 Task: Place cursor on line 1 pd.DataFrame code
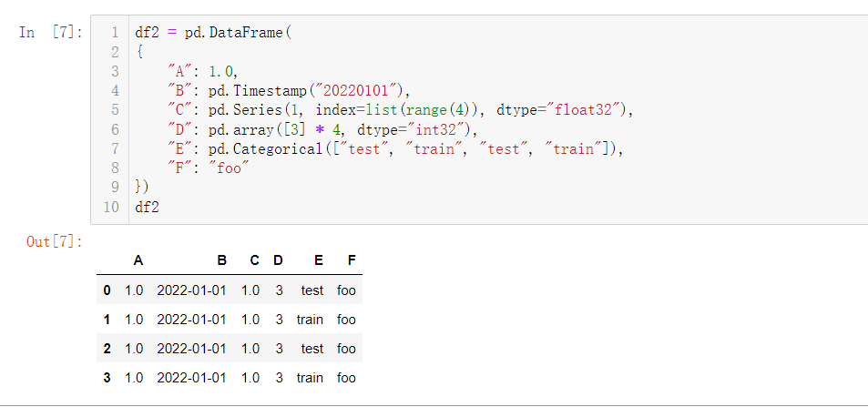[213, 32]
